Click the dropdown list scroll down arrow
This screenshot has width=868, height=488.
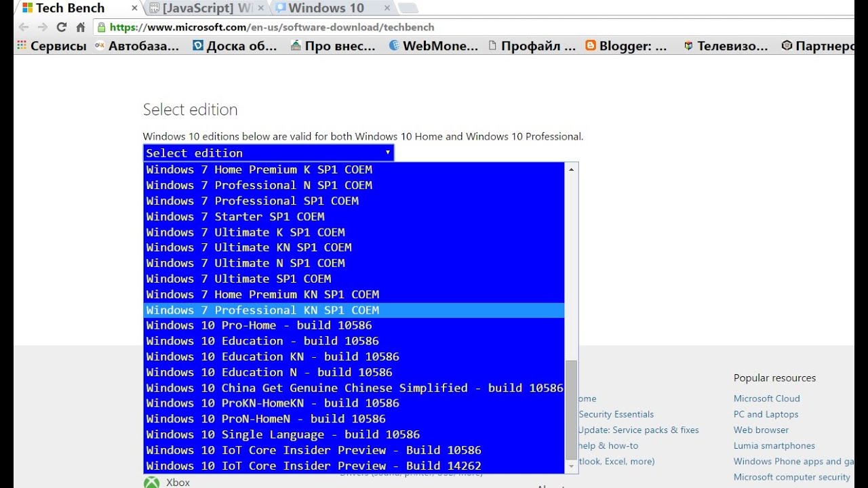pyautogui.click(x=571, y=466)
